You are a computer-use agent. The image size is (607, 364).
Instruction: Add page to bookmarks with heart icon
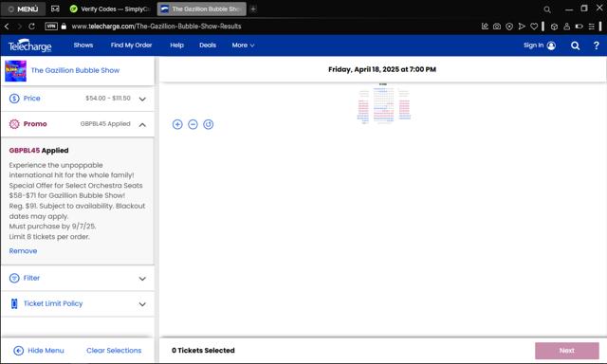point(534,27)
